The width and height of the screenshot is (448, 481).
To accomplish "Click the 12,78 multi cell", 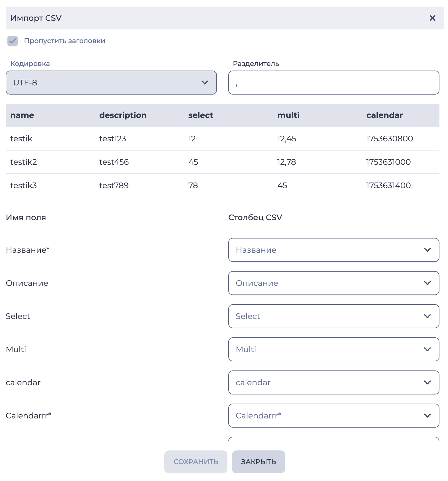I will tap(286, 162).
